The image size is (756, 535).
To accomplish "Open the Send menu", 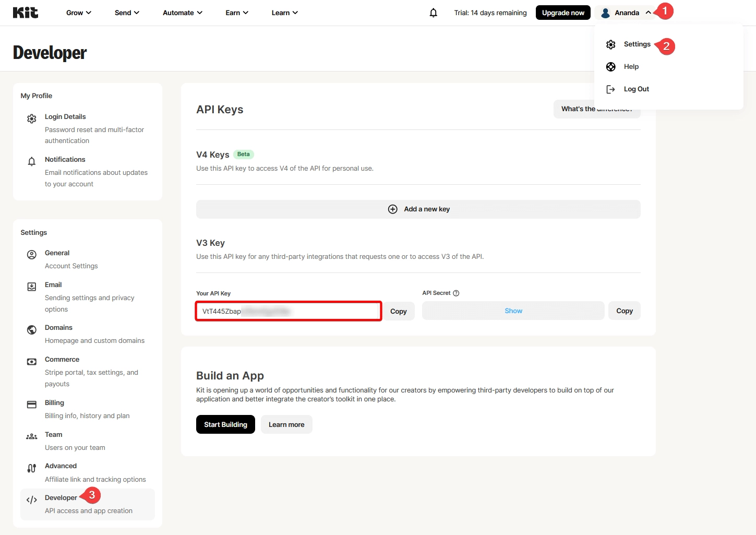I will click(127, 12).
